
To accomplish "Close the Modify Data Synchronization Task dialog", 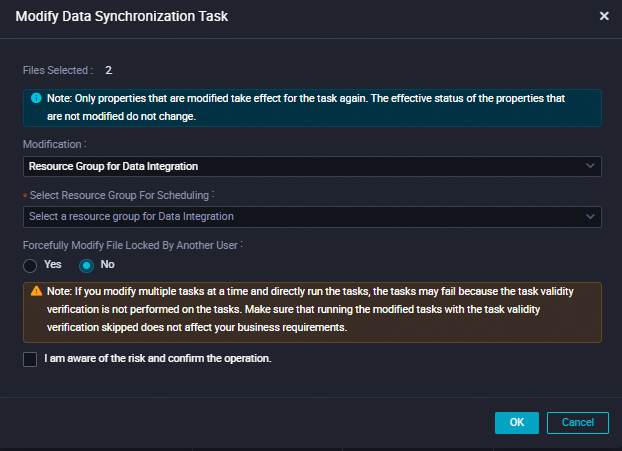I will coord(603,16).
